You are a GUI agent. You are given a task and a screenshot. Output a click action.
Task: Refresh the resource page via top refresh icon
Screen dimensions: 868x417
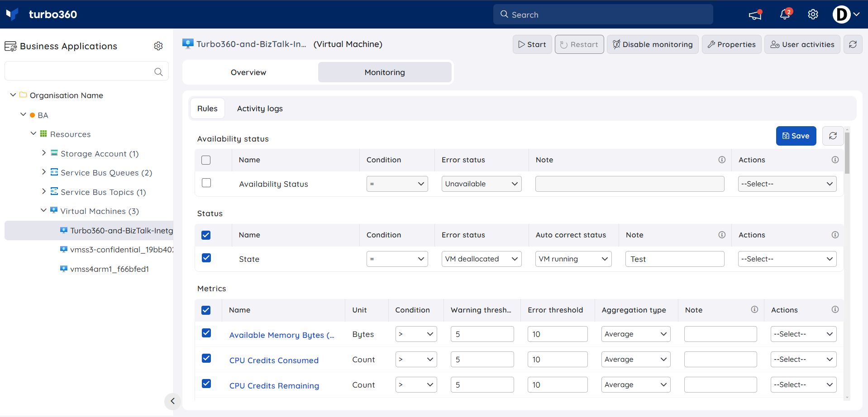[853, 44]
